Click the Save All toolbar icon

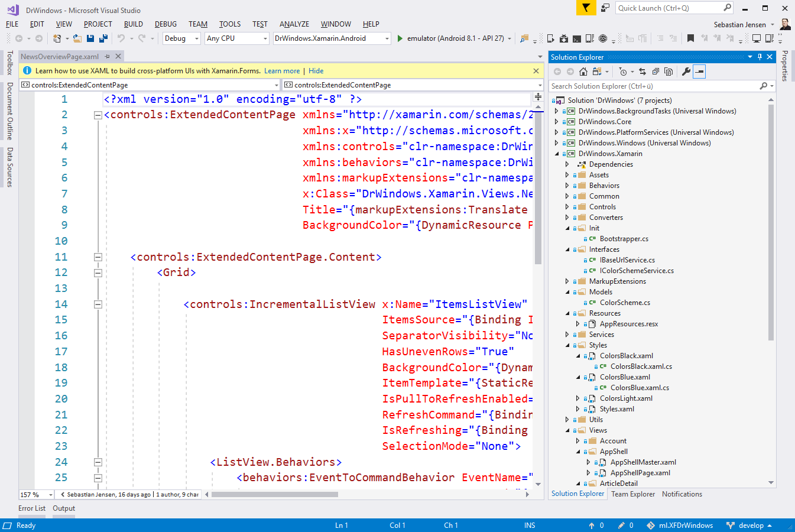point(103,38)
